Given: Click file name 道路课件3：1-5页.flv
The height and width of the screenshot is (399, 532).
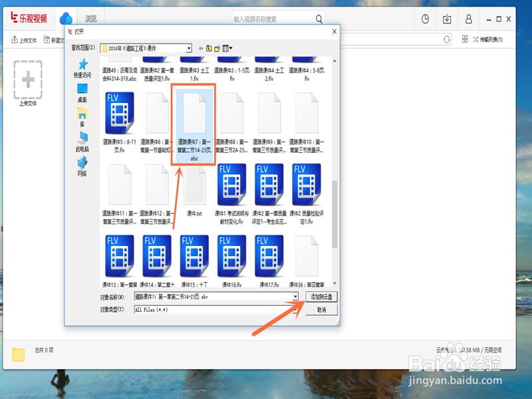Looking at the screenshot, I should tap(231, 74).
